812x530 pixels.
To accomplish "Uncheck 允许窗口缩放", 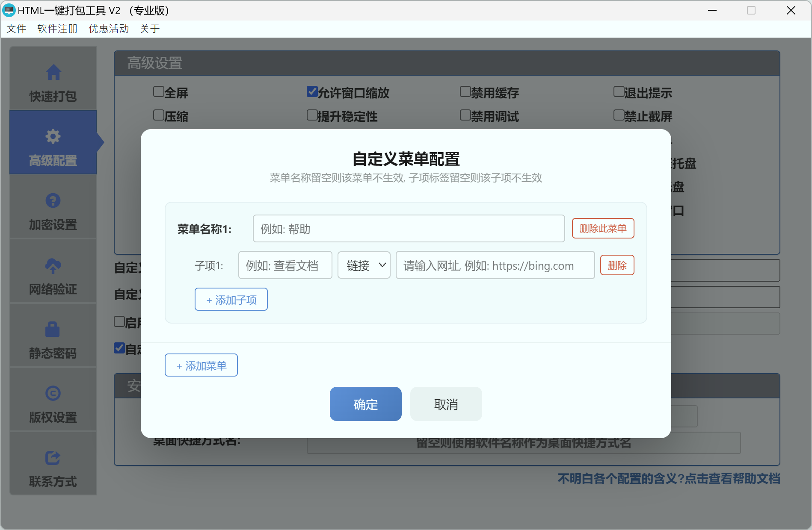I will (x=312, y=91).
